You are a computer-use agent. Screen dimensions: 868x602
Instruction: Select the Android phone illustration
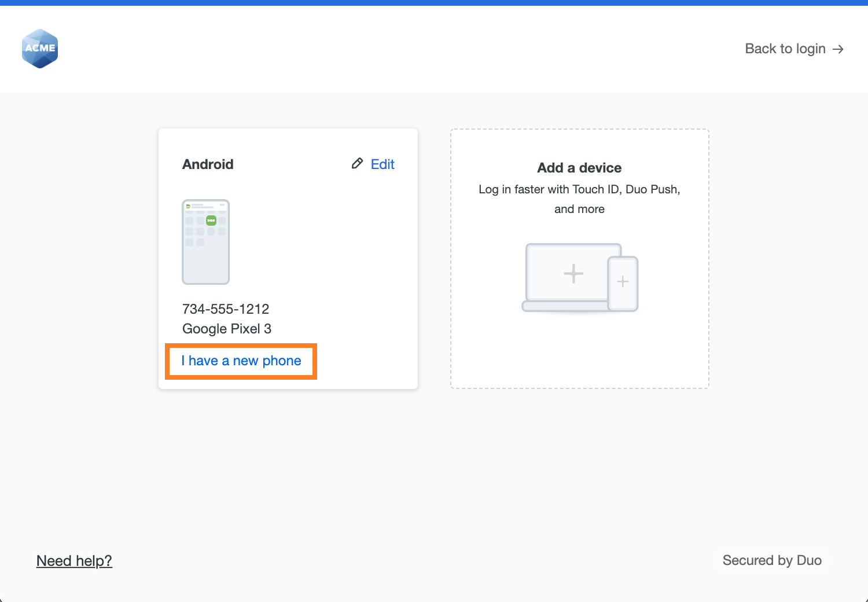pos(205,242)
